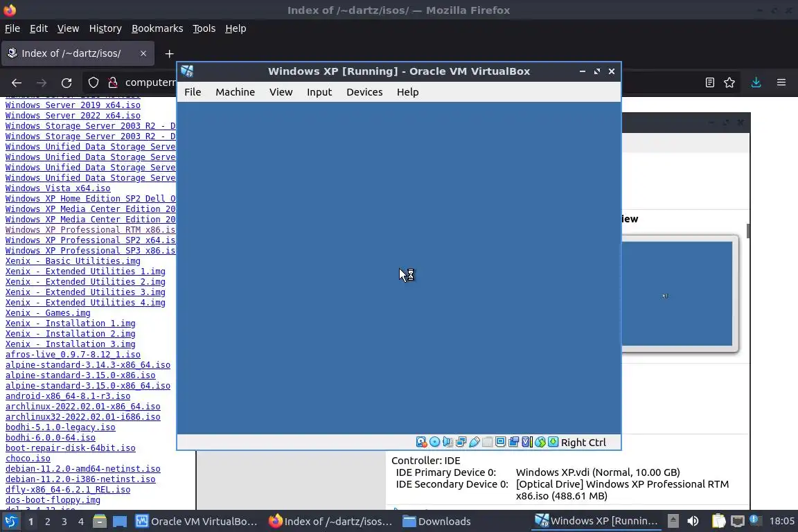Open the Input menu in VM window
The width and height of the screenshot is (798, 532).
click(x=319, y=92)
